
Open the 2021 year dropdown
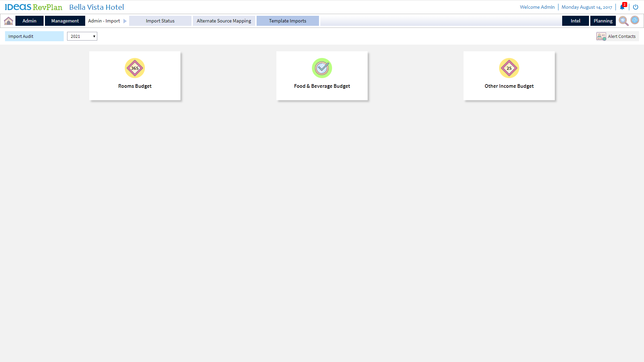click(82, 36)
